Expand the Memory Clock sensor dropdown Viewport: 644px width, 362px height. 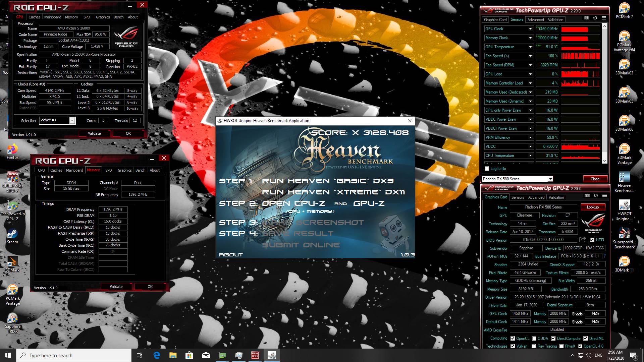coord(530,38)
